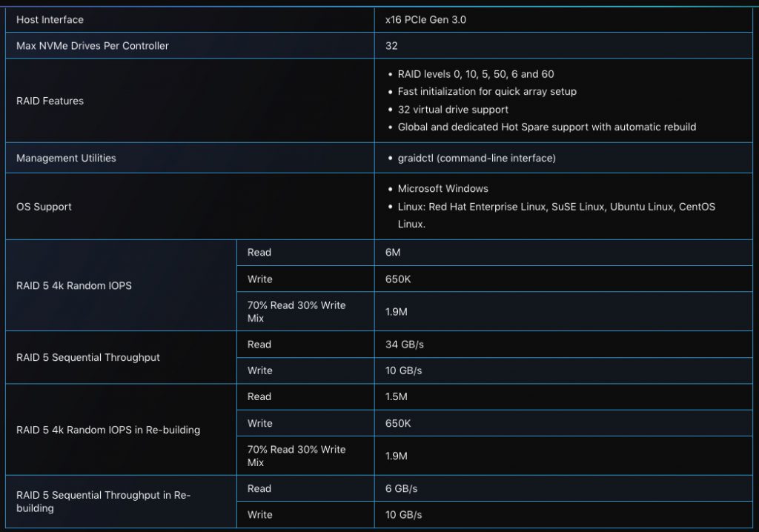The height and width of the screenshot is (532, 759).
Task: Select the Microsoft Windows bullet item
Action: pyautogui.click(x=443, y=189)
